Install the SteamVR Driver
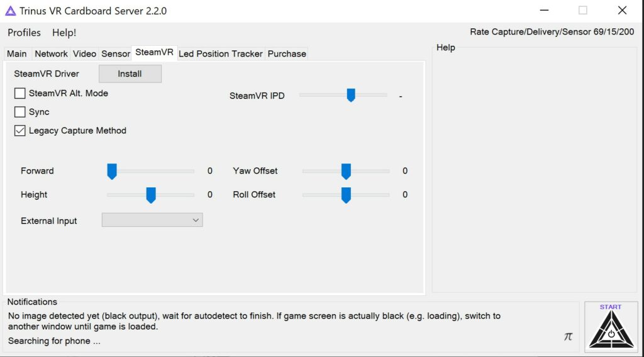 pos(130,74)
